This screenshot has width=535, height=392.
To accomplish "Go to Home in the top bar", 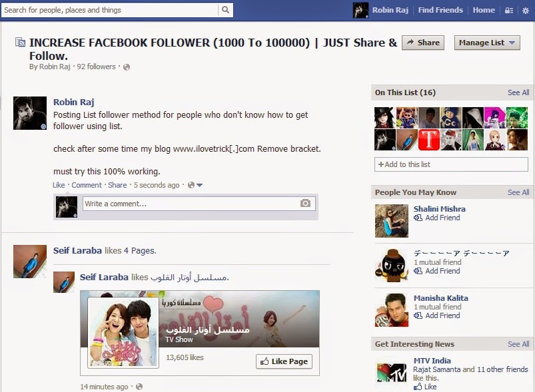I will [x=484, y=10].
